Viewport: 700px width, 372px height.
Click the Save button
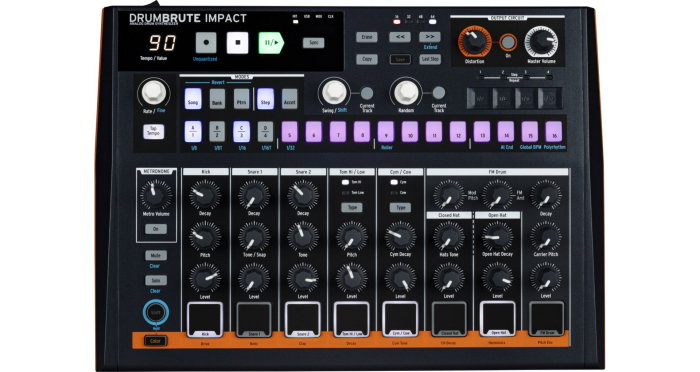point(400,59)
